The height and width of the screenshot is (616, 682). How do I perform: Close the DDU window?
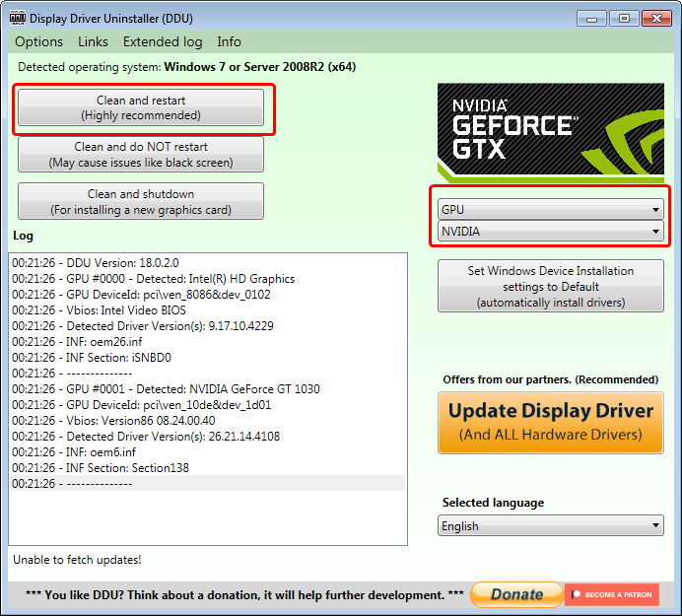click(x=656, y=19)
